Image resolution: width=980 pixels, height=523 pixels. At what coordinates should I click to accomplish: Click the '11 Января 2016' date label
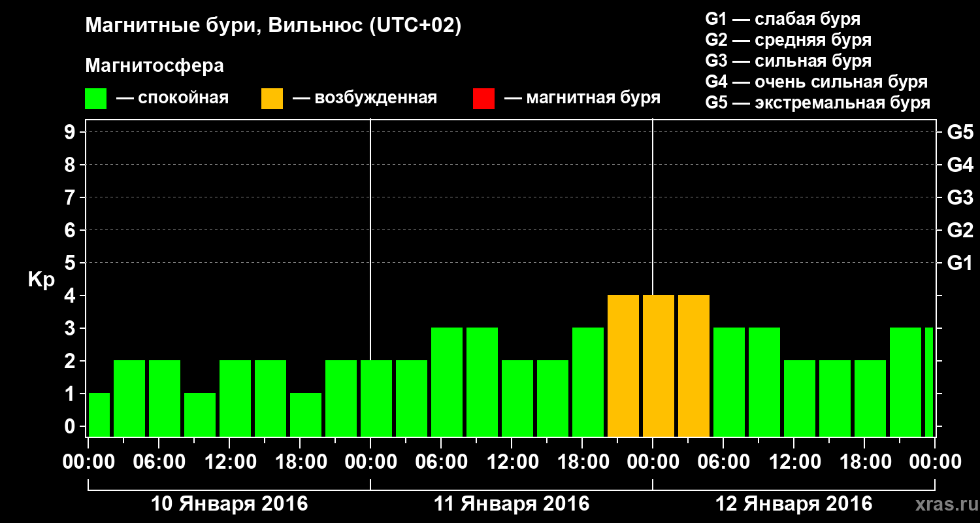point(512,504)
